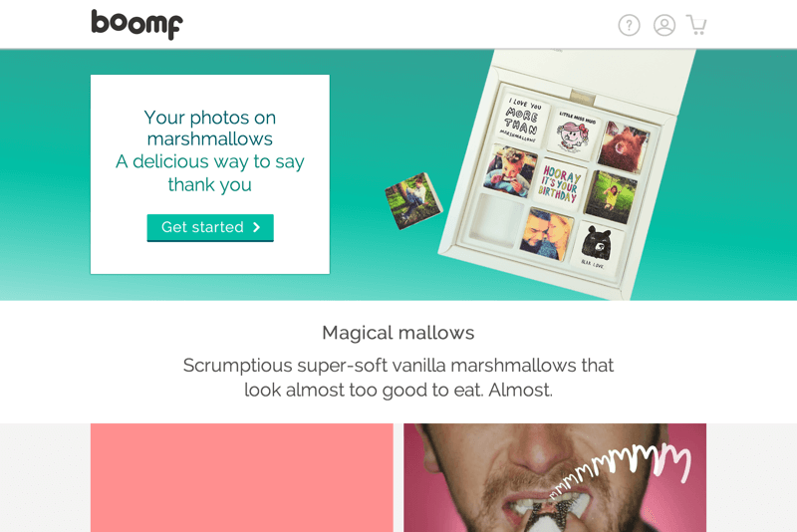This screenshot has width=797, height=532.
Task: Click the 'Your photos on marshmallows' headline
Action: point(210,129)
